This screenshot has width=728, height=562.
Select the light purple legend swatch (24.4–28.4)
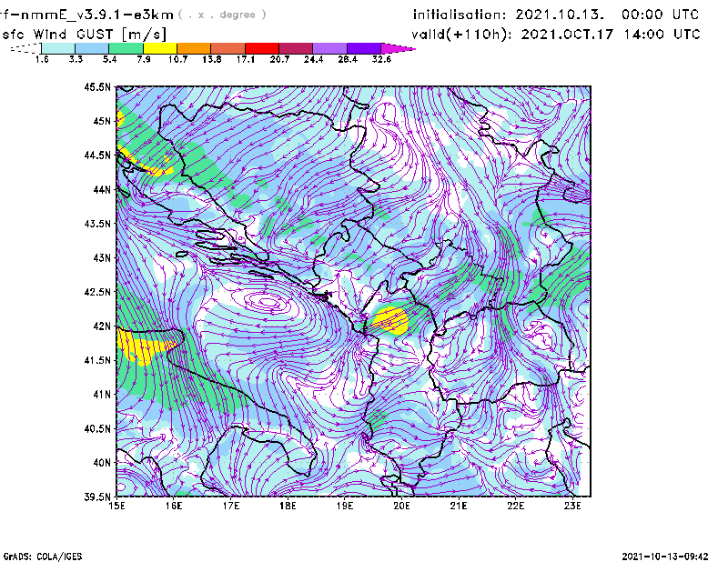329,48
